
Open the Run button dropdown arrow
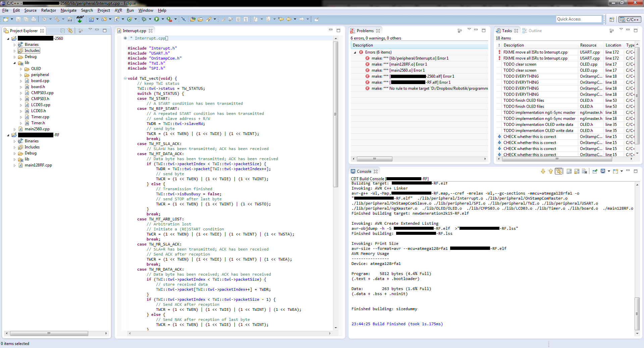163,19
